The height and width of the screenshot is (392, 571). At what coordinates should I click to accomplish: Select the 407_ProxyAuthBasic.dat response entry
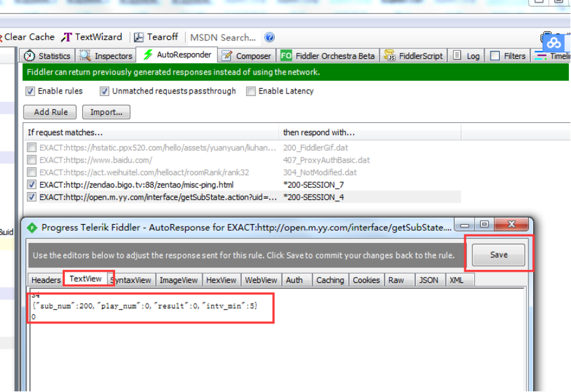click(x=326, y=160)
